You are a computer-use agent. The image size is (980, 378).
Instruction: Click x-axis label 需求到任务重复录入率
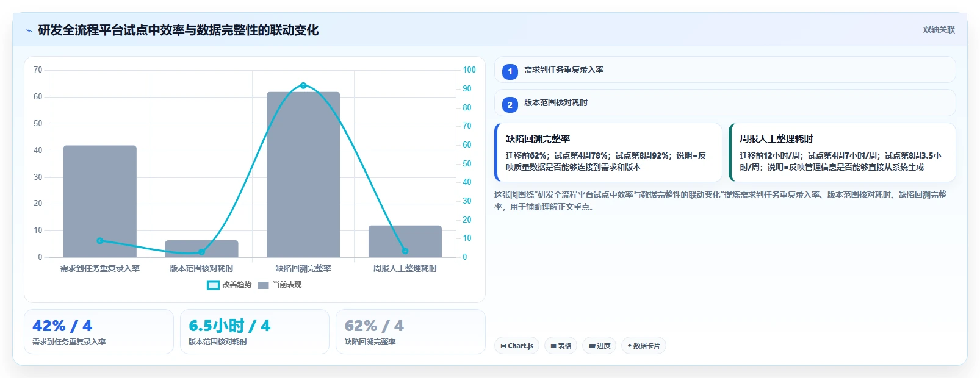(x=100, y=268)
